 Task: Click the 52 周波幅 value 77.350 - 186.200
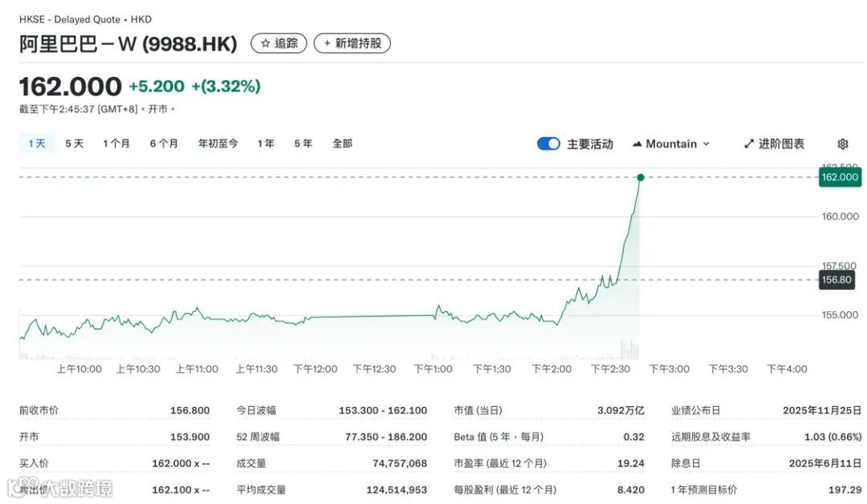386,437
